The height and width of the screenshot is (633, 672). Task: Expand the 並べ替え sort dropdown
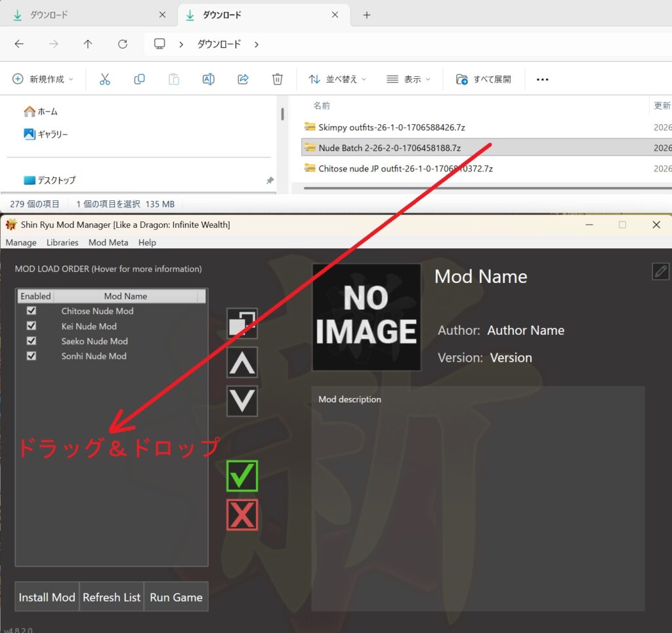pos(337,79)
